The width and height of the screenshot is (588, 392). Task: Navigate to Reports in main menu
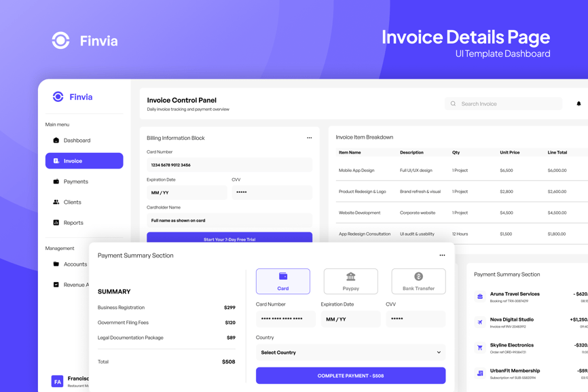(x=73, y=223)
